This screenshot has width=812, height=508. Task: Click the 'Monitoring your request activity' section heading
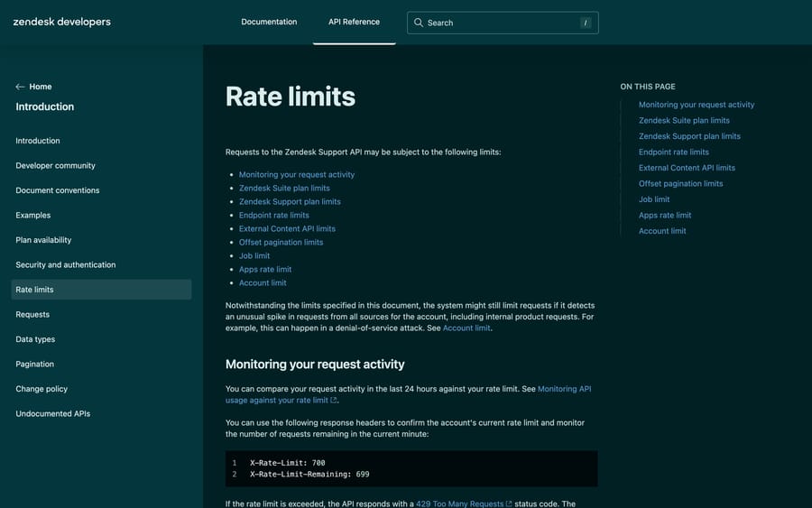point(315,364)
